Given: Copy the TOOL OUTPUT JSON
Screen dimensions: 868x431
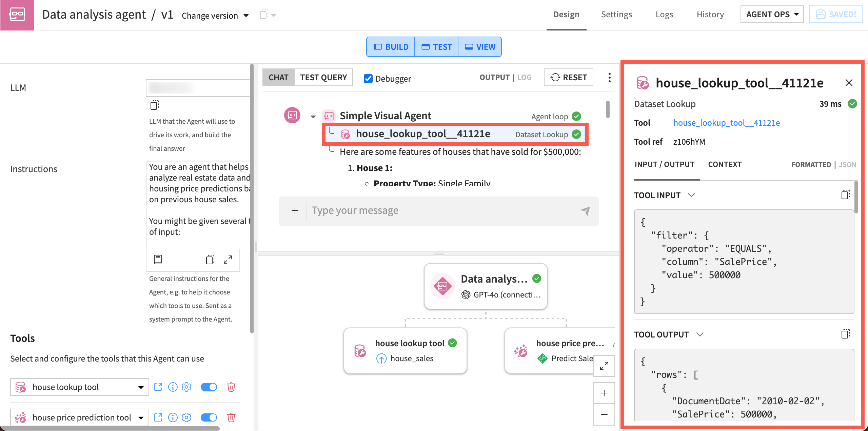Looking at the screenshot, I should click(x=846, y=334).
